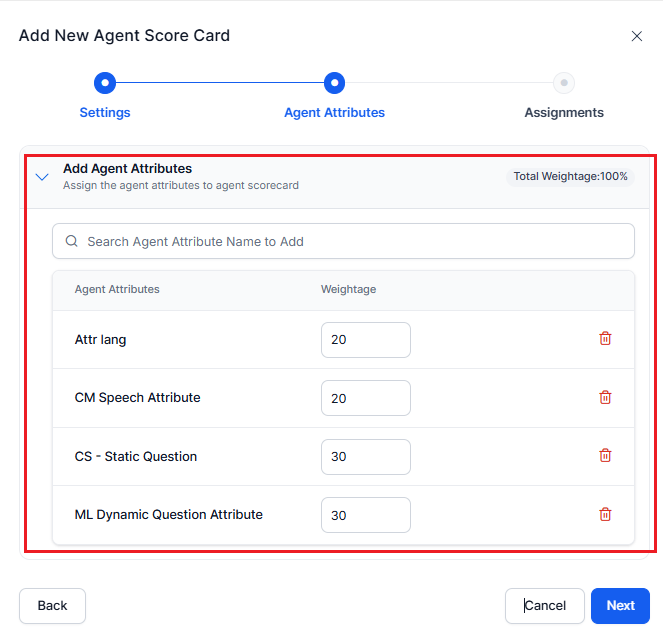Click the Assignments step circle indicator
Screen dimensions: 663x629
[564, 83]
